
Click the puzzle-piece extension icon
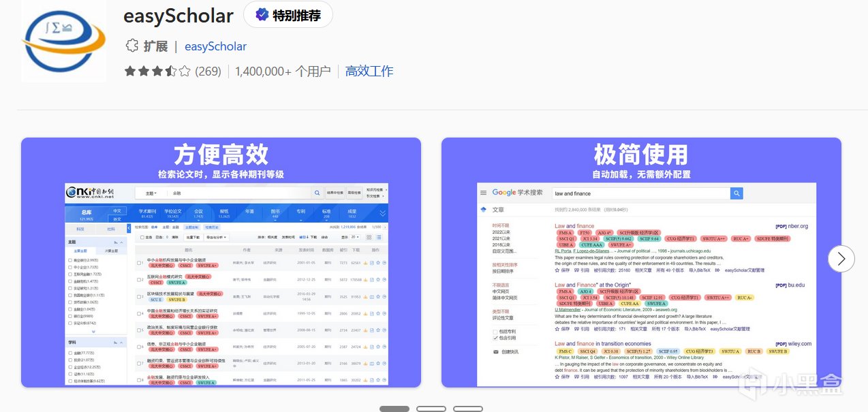tap(131, 46)
